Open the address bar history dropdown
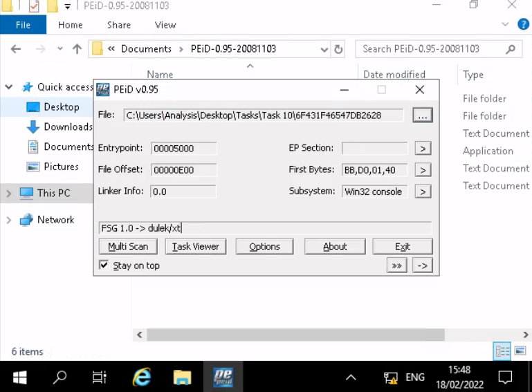The height and width of the screenshot is (392, 532). (324, 49)
